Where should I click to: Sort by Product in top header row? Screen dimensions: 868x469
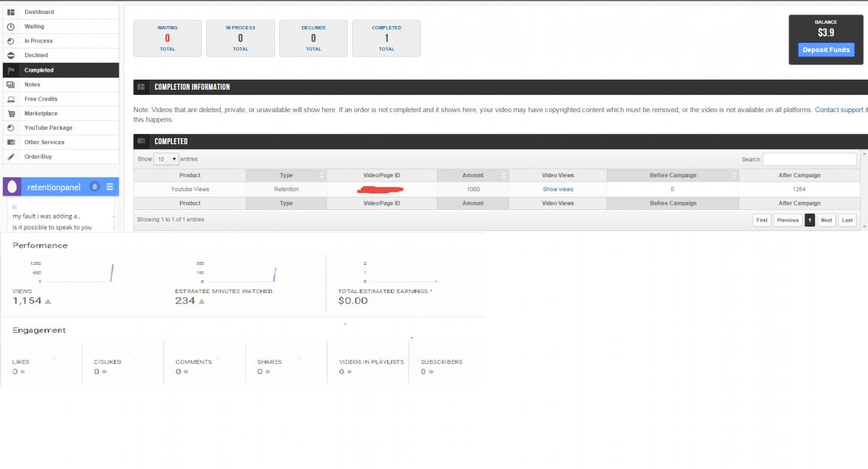click(190, 175)
